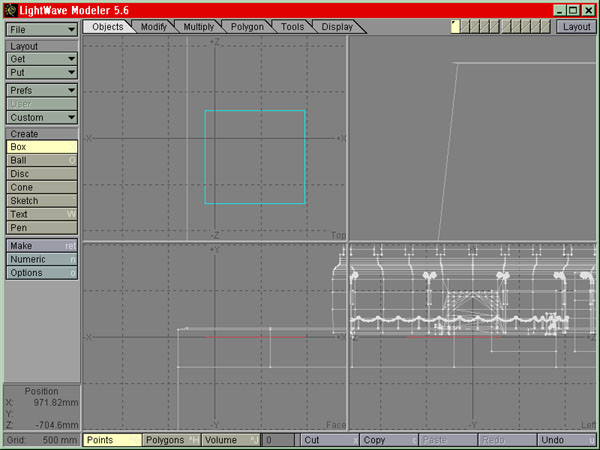The image size is (600, 450).
Task: Activate the Pen tool
Action: (x=41, y=228)
